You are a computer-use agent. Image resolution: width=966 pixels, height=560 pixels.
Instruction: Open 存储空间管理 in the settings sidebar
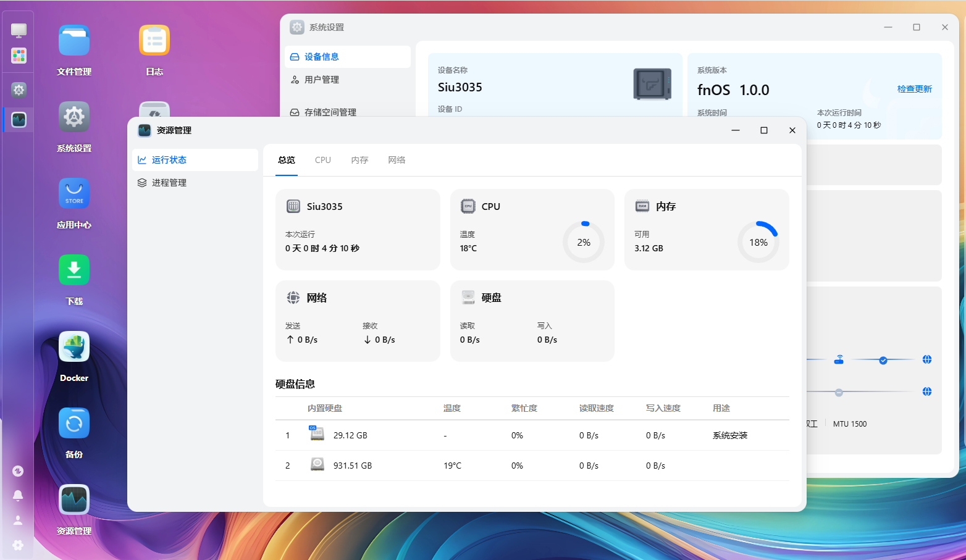(x=330, y=112)
